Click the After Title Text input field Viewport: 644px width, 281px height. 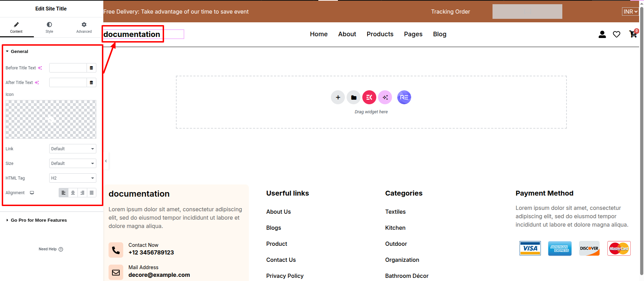pyautogui.click(x=68, y=83)
